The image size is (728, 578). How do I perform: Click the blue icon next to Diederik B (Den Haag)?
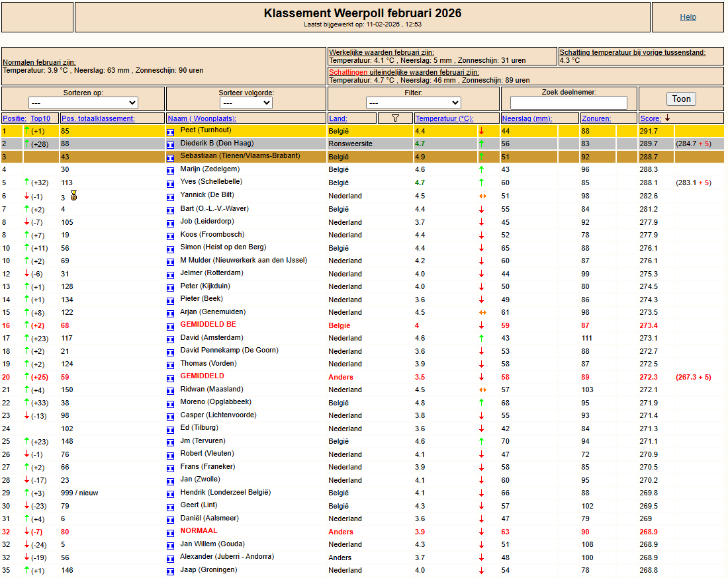click(x=170, y=144)
